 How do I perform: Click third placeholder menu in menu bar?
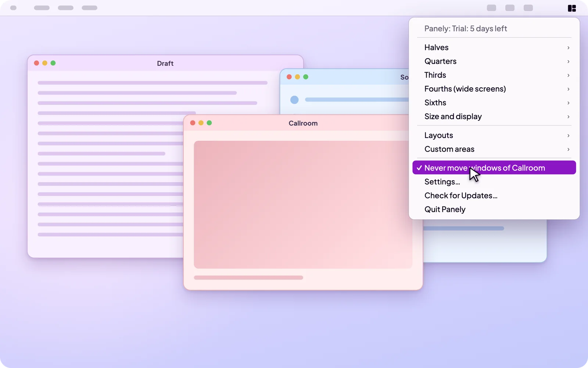tap(90, 8)
